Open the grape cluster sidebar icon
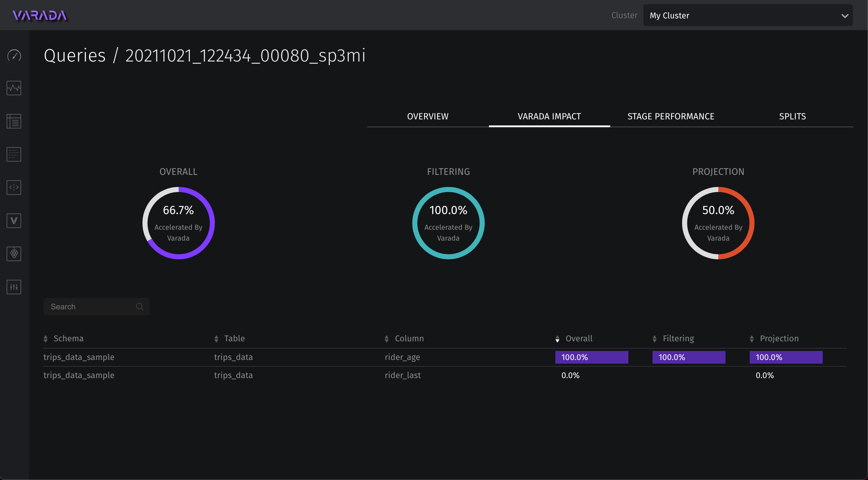Screen dimensions: 868x480 (14, 254)
